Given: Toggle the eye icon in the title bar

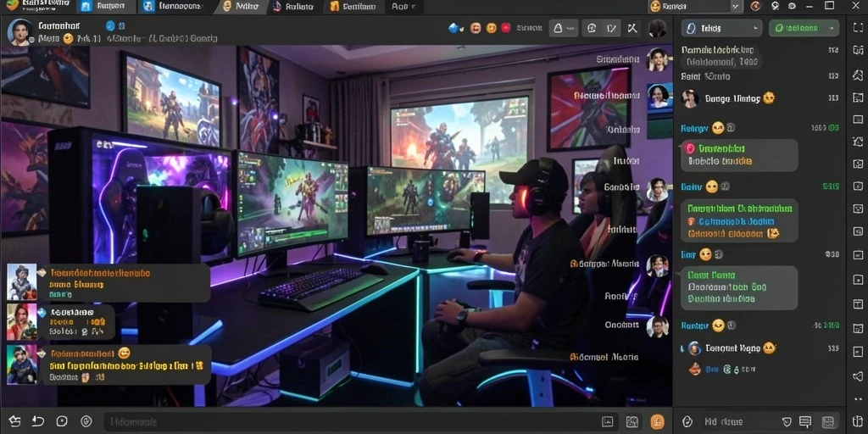Looking at the screenshot, I should pos(793,6).
